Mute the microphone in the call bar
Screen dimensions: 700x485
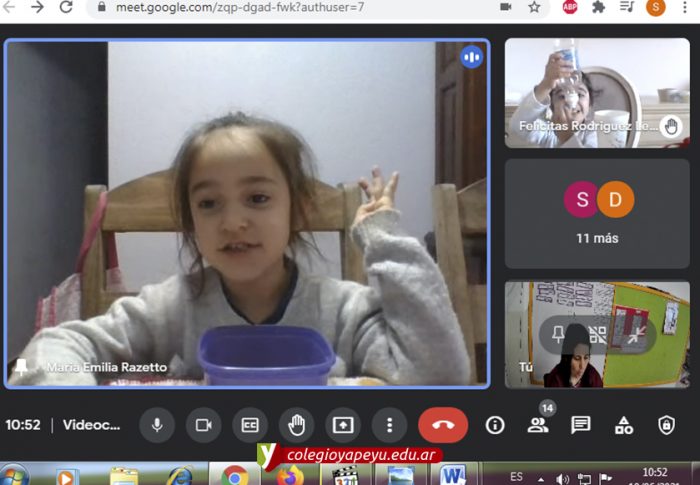157,425
